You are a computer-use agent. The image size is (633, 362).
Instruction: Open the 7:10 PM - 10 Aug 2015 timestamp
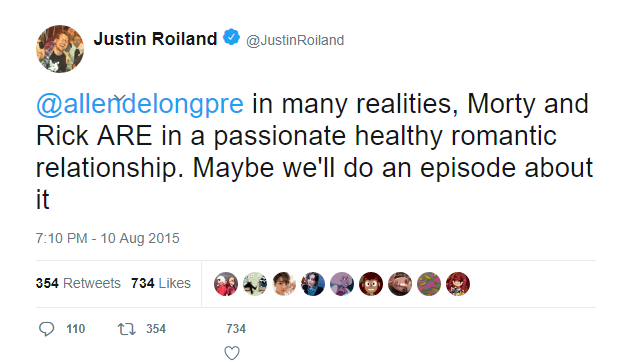pos(107,238)
